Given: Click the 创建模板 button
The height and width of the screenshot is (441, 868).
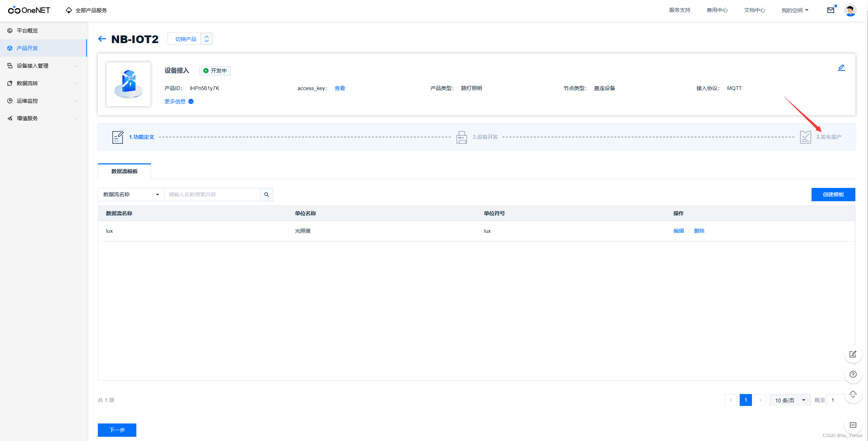Looking at the screenshot, I should [x=833, y=195].
